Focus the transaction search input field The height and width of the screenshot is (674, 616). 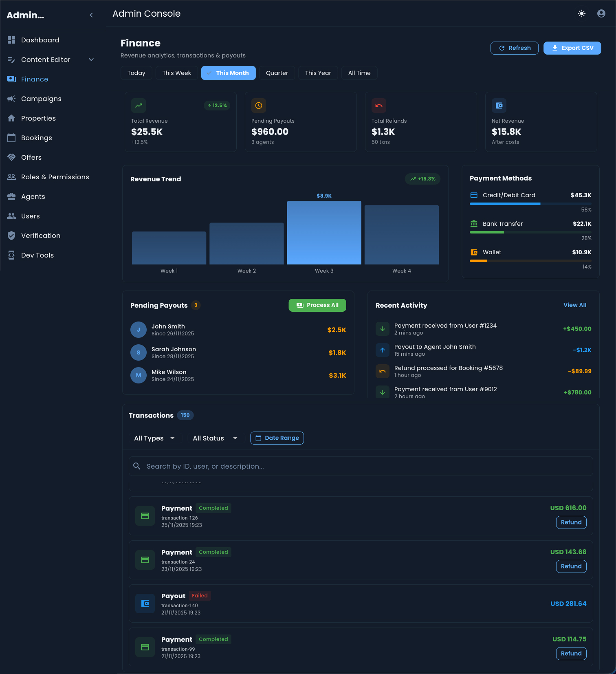coord(361,466)
